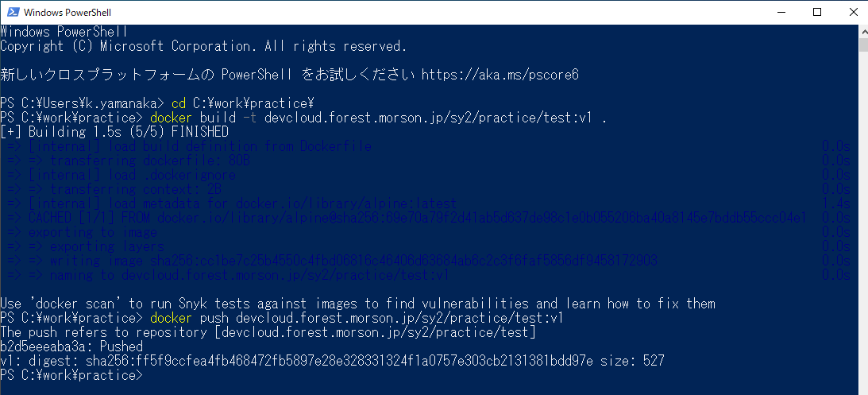The height and width of the screenshot is (395, 868).
Task: Click the Windows PowerShell title bar text
Action: coord(68,13)
